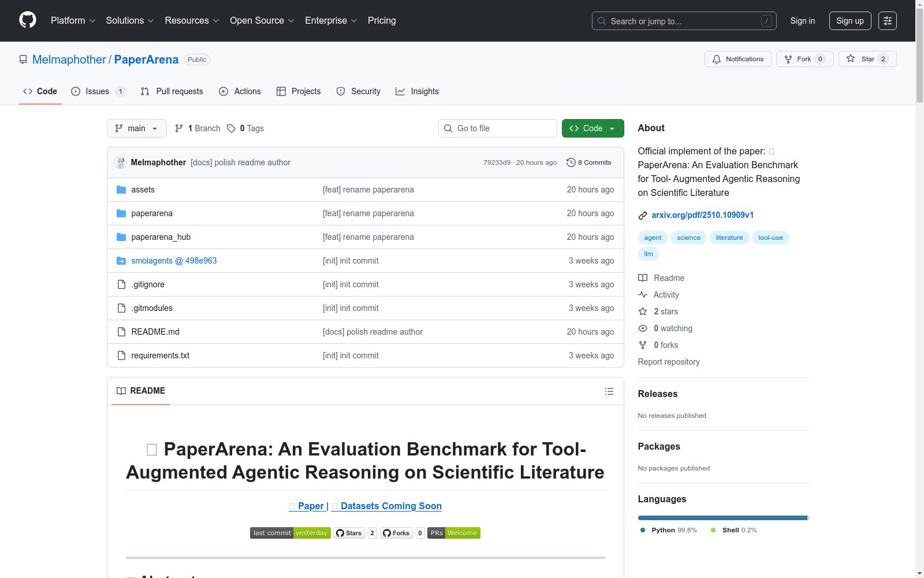The height and width of the screenshot is (578, 924).
Task: View 8 Commits history
Action: (589, 162)
